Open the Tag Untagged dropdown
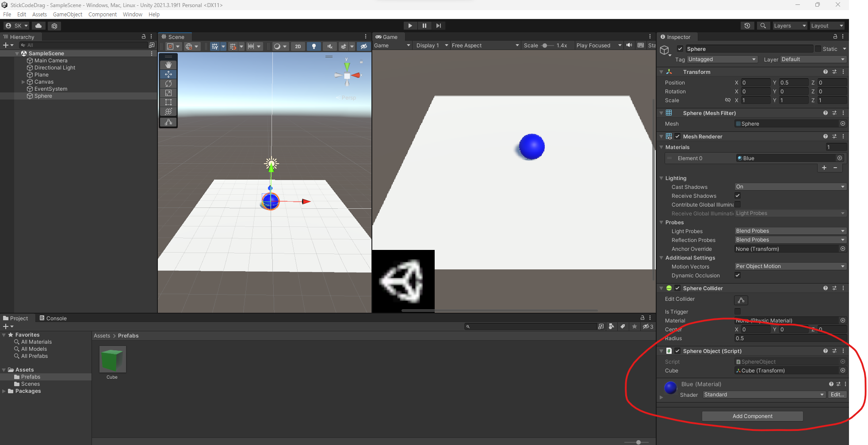 722,59
